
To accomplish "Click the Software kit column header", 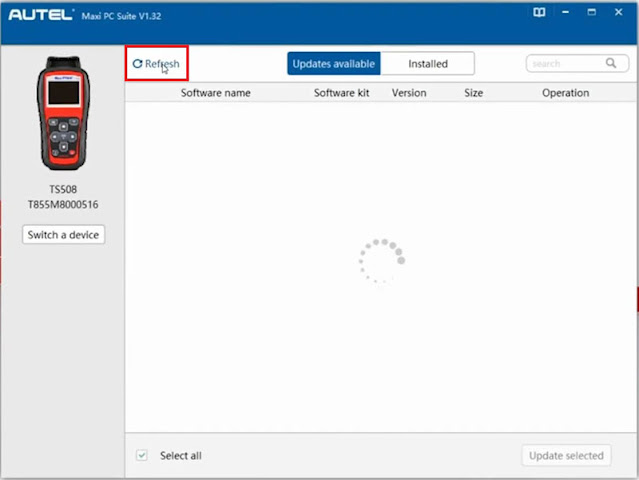I will point(342,93).
